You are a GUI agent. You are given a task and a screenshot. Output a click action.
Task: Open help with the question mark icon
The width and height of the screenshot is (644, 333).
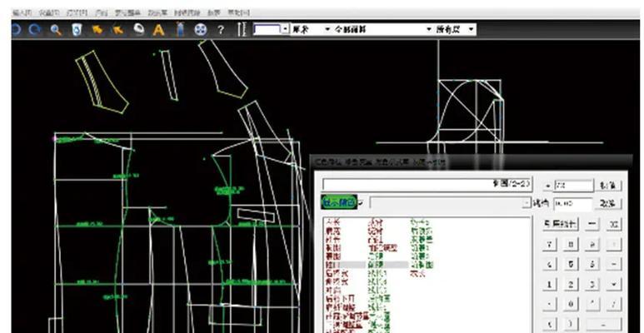point(221,30)
